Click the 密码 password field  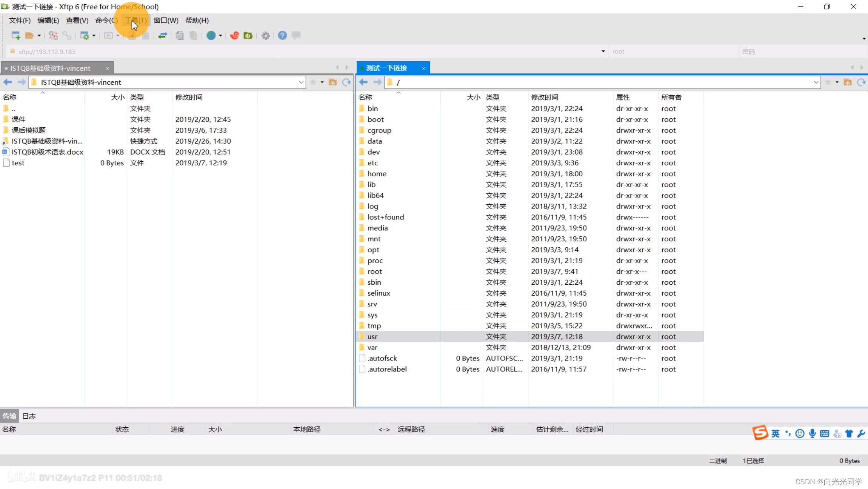point(800,52)
